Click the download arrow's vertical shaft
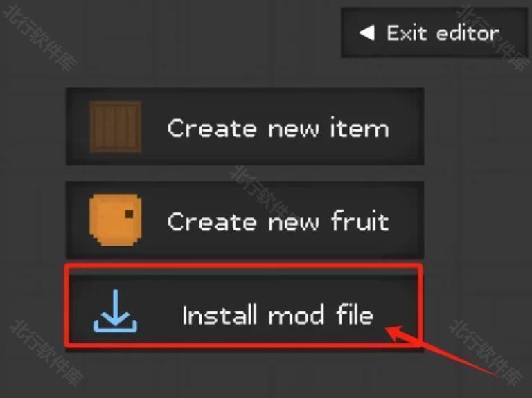This screenshot has width=532, height=398. [x=116, y=305]
